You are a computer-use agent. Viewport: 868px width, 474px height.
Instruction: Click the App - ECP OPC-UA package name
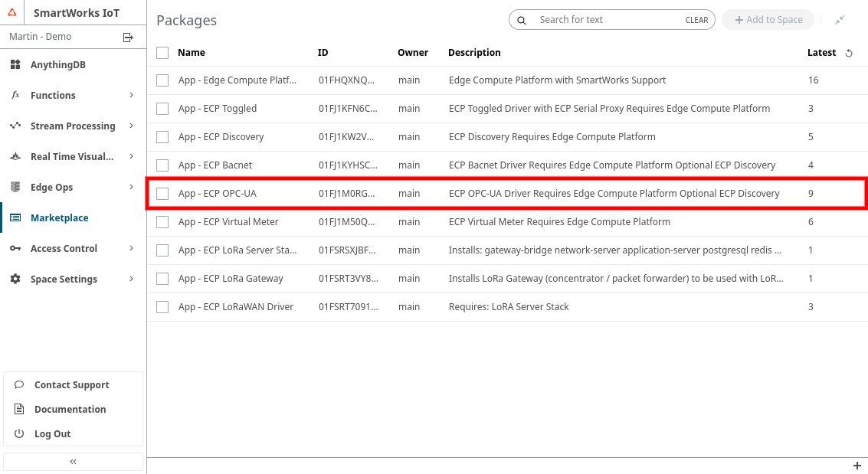(x=217, y=194)
